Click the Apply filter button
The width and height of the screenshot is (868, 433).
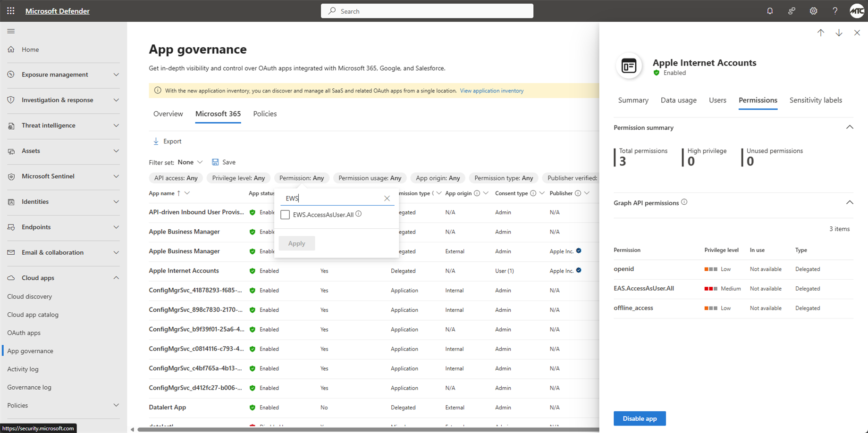pyautogui.click(x=297, y=243)
